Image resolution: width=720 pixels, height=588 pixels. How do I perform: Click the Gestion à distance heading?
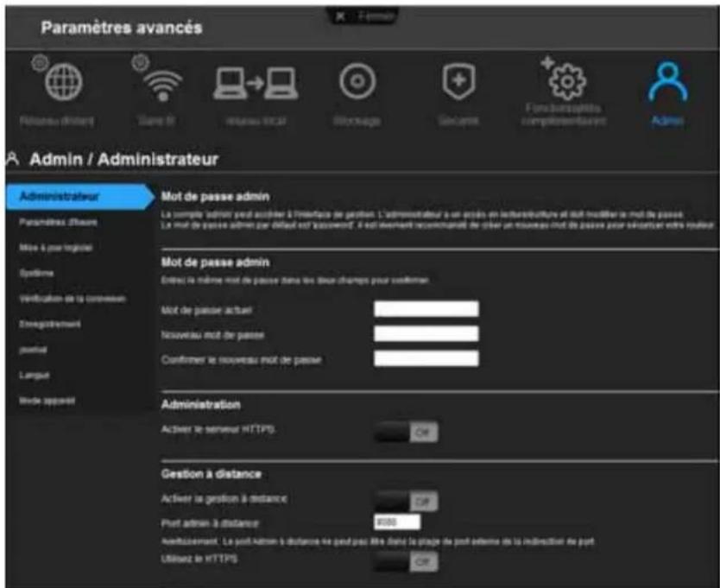pyautogui.click(x=212, y=474)
